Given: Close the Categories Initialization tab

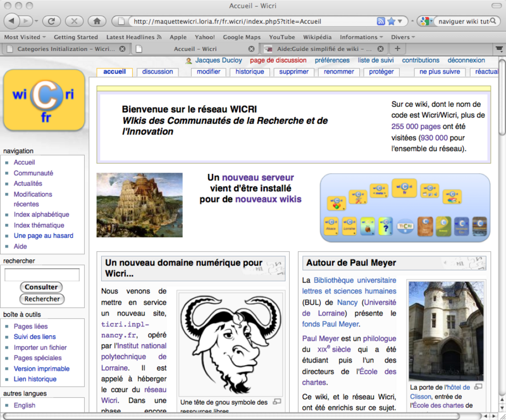Looking at the screenshot, I should [x=122, y=49].
